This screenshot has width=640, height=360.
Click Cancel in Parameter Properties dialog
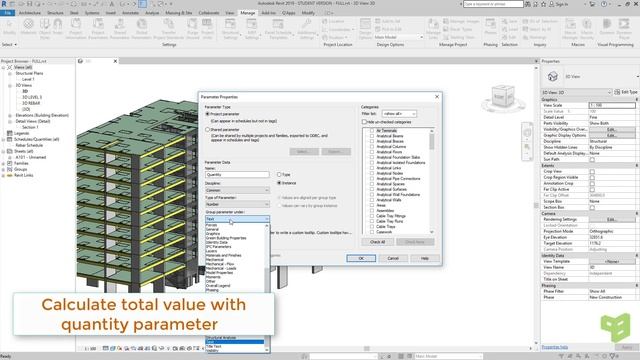point(393,258)
